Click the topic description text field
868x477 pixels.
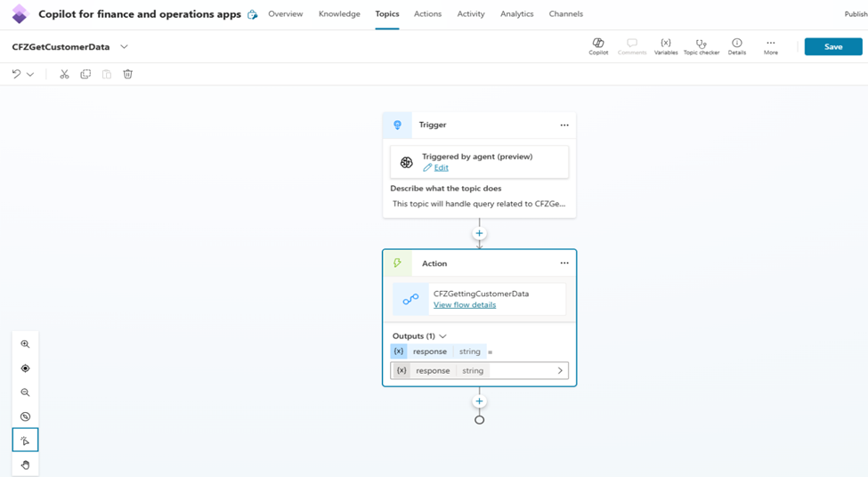[479, 204]
